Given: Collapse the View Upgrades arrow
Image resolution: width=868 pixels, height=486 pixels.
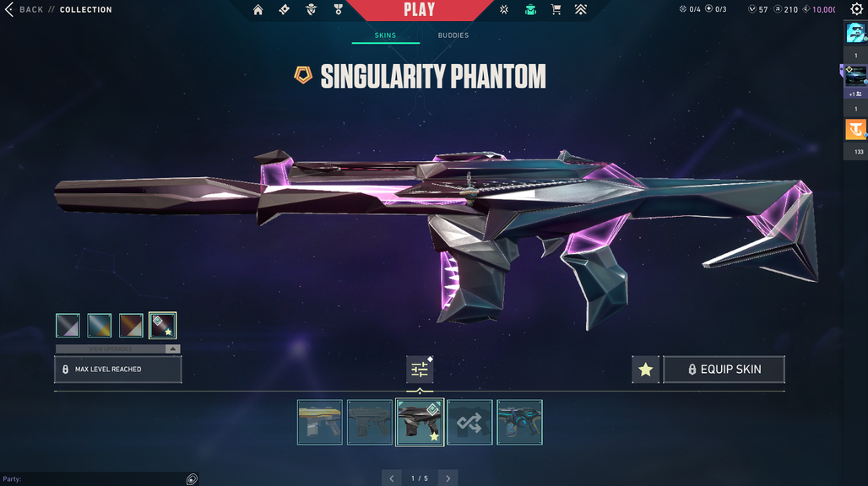Looking at the screenshot, I should [x=173, y=348].
